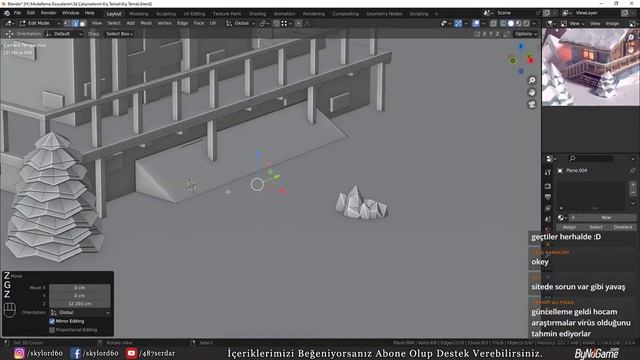Screen dimensions: 640x360
Task: Switch to the Shading workspace tab
Action: 257,13
